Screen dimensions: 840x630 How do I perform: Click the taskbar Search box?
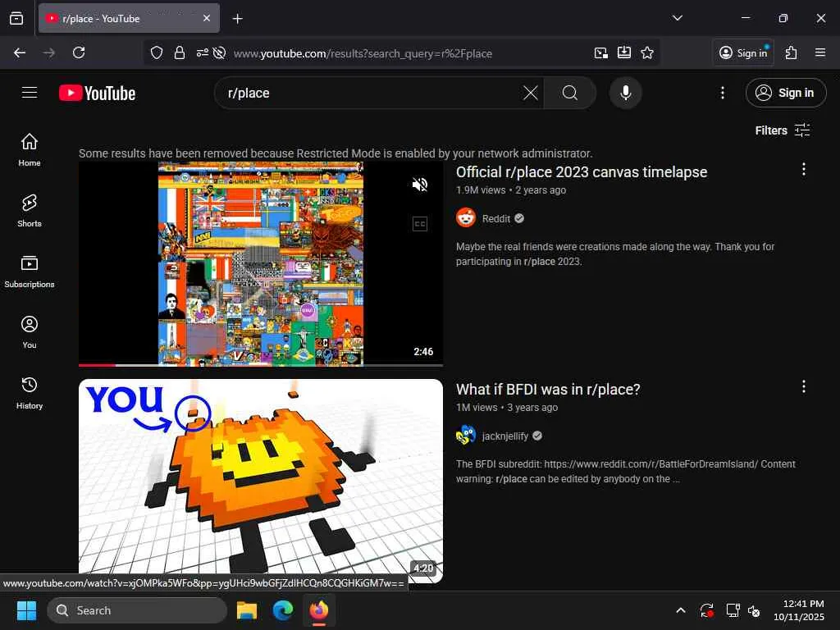pos(137,610)
